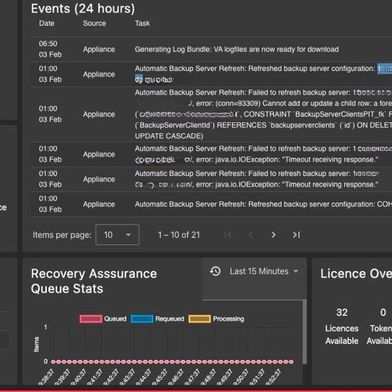Open items per page dropdown

click(117, 235)
